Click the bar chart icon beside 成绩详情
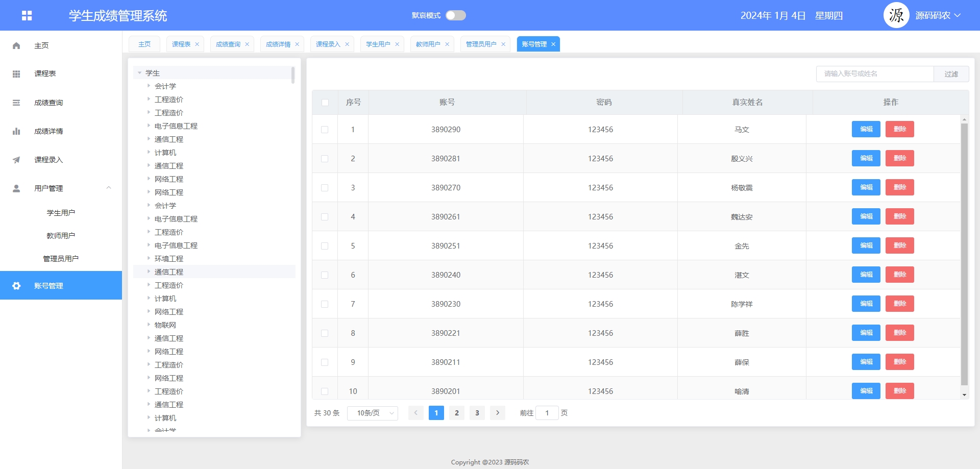Image resolution: width=980 pixels, height=469 pixels. 16,131
